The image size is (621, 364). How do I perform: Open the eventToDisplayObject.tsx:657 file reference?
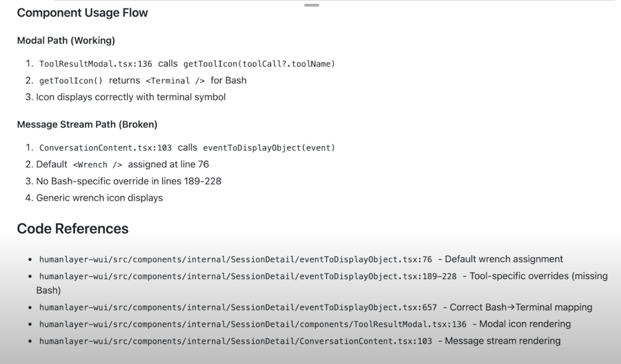[238, 308]
